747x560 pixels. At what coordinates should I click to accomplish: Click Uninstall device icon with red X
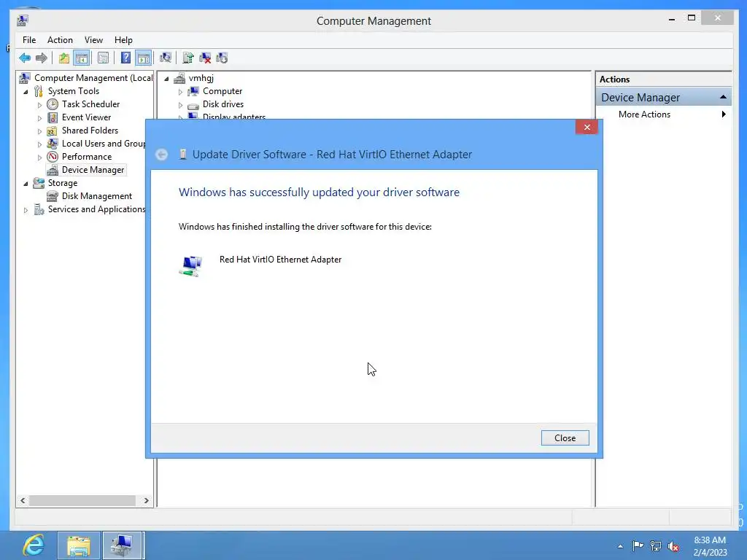(x=205, y=58)
